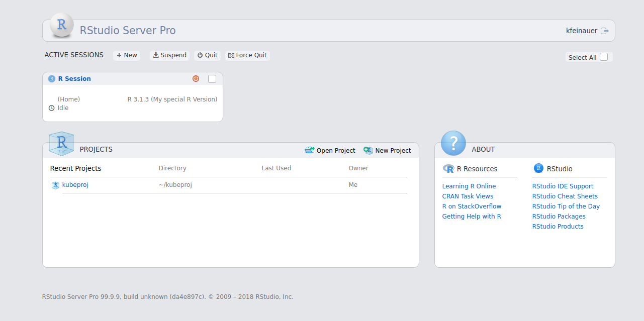The height and width of the screenshot is (321, 644).
Task: Create a New Project
Action: 387,150
